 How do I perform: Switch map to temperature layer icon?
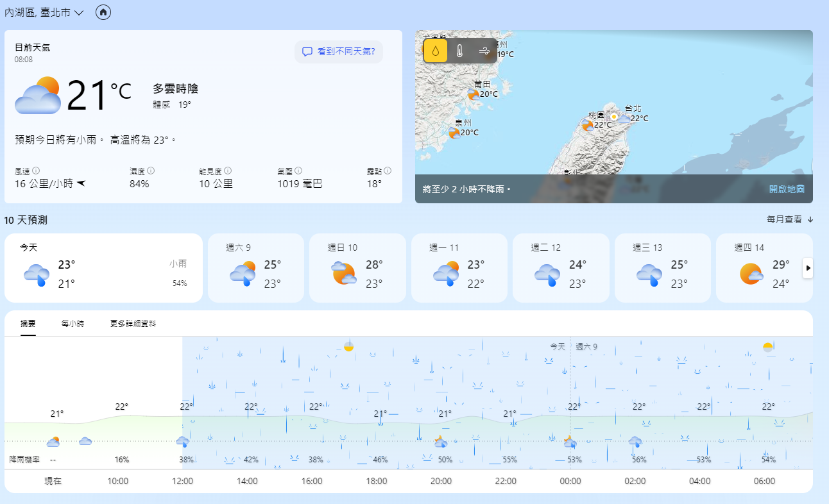pyautogui.click(x=459, y=51)
